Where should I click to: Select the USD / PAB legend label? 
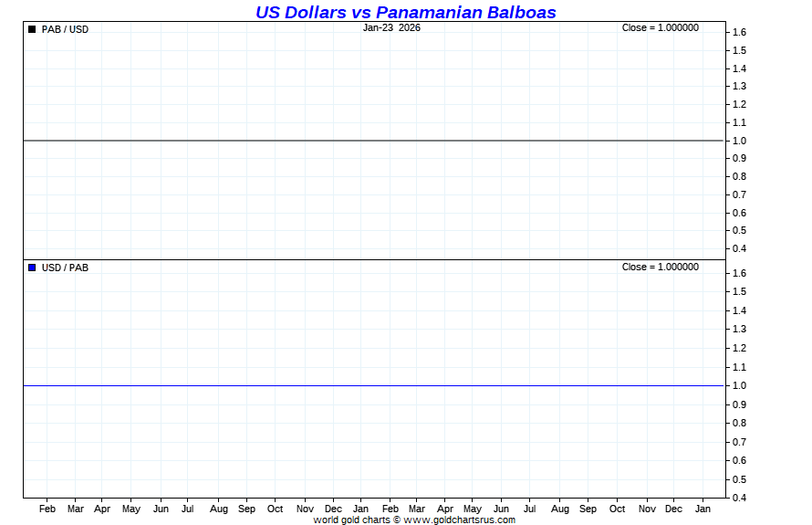(x=65, y=268)
